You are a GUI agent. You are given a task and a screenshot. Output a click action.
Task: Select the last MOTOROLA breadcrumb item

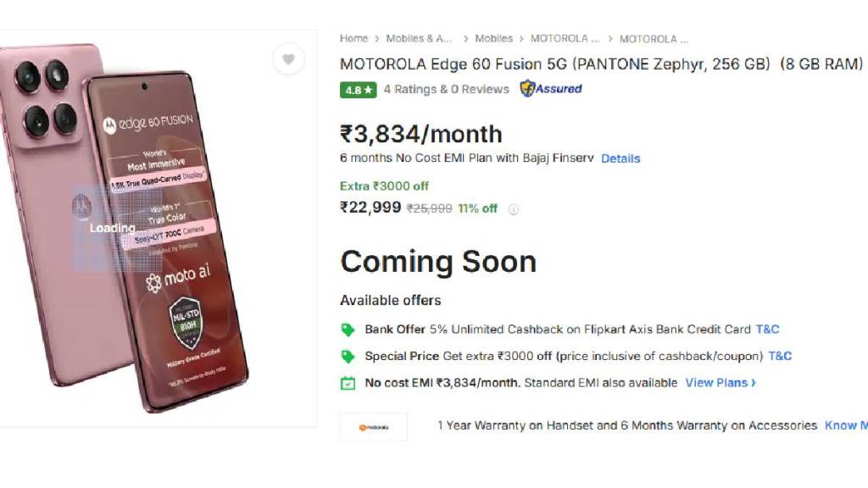coord(654,39)
